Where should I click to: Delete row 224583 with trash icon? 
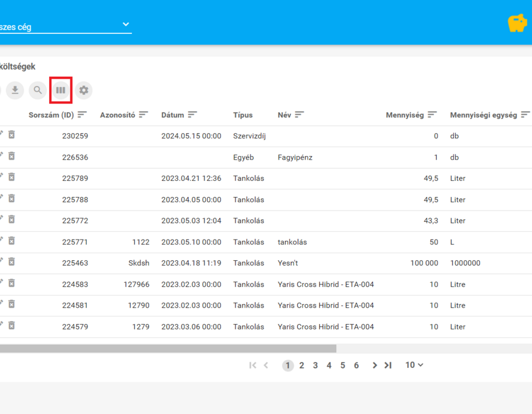pyautogui.click(x=12, y=283)
